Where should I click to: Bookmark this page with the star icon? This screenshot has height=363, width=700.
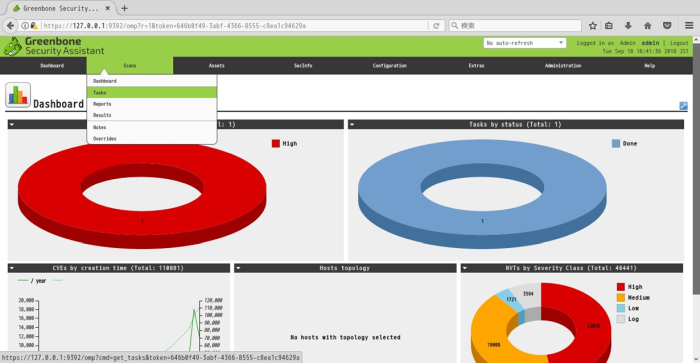click(x=592, y=26)
